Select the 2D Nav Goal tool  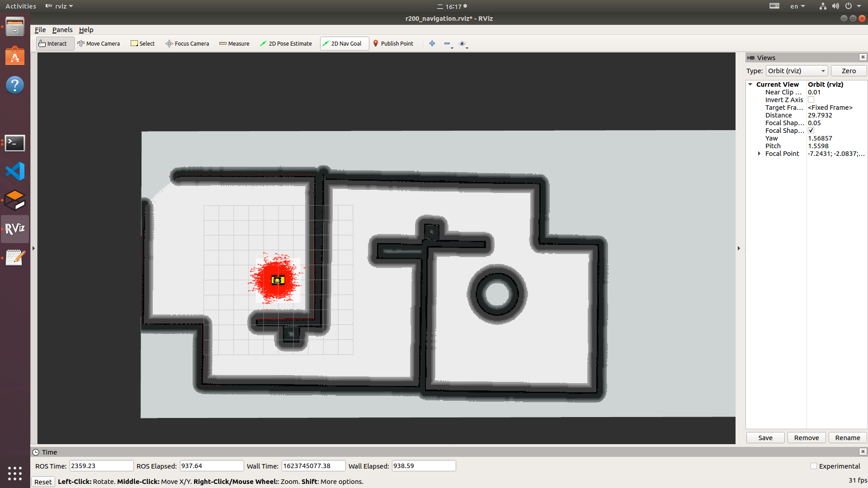pos(344,43)
